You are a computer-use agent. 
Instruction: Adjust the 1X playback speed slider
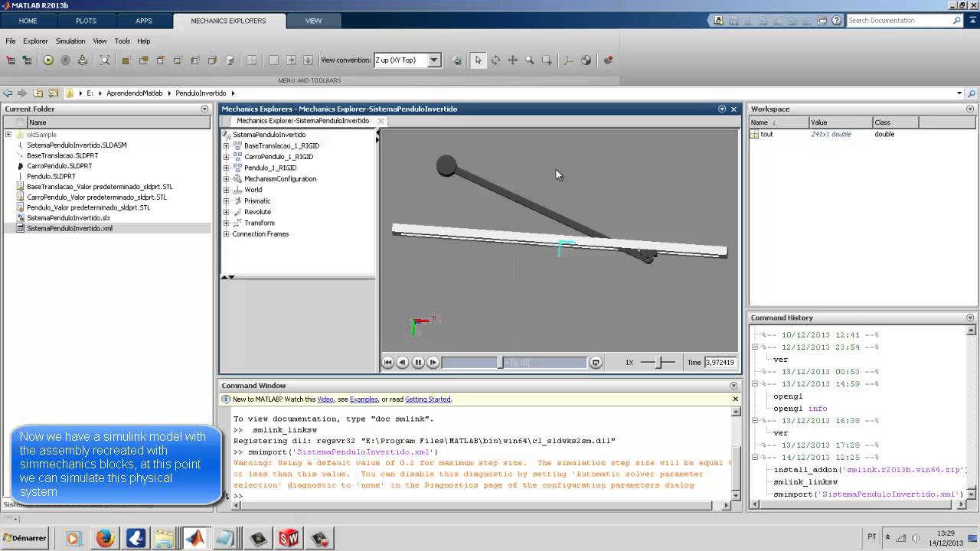[658, 362]
